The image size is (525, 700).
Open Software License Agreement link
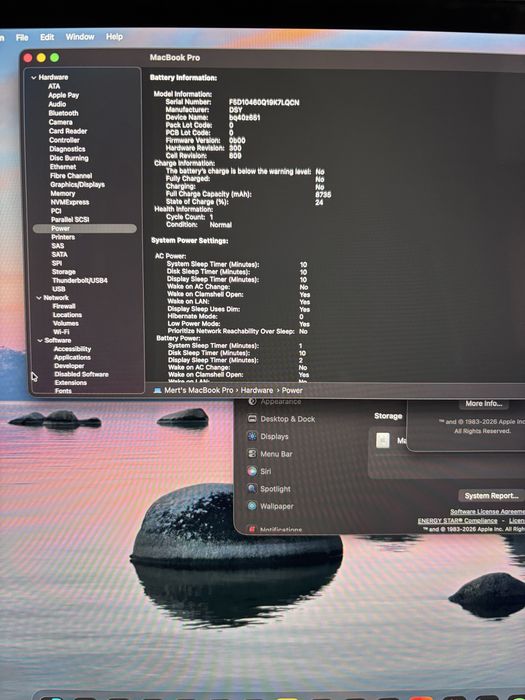click(487, 512)
